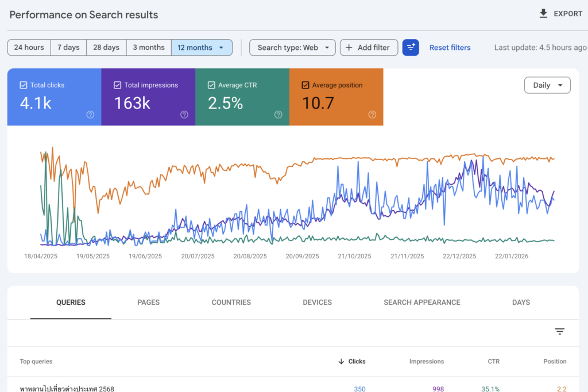The height and width of the screenshot is (392, 588).
Task: Click the plus icon in Add filter
Action: [x=349, y=48]
